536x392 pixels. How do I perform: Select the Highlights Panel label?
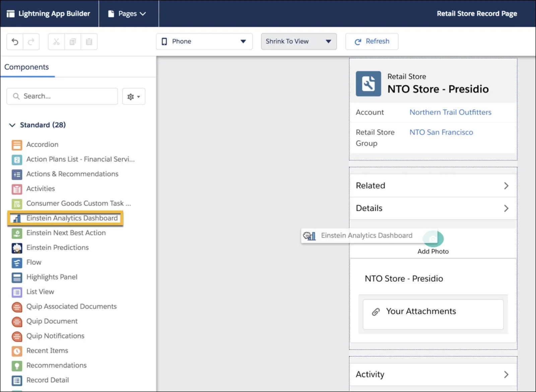point(52,277)
